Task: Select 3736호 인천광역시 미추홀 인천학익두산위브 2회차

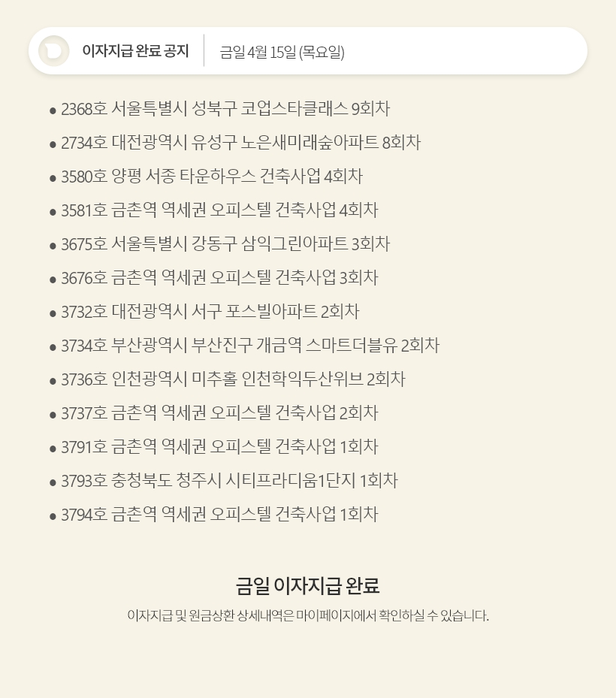Action: coord(233,379)
